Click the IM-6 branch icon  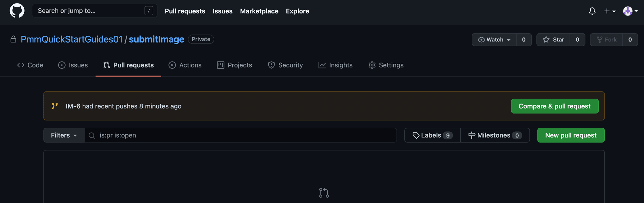coord(55,106)
